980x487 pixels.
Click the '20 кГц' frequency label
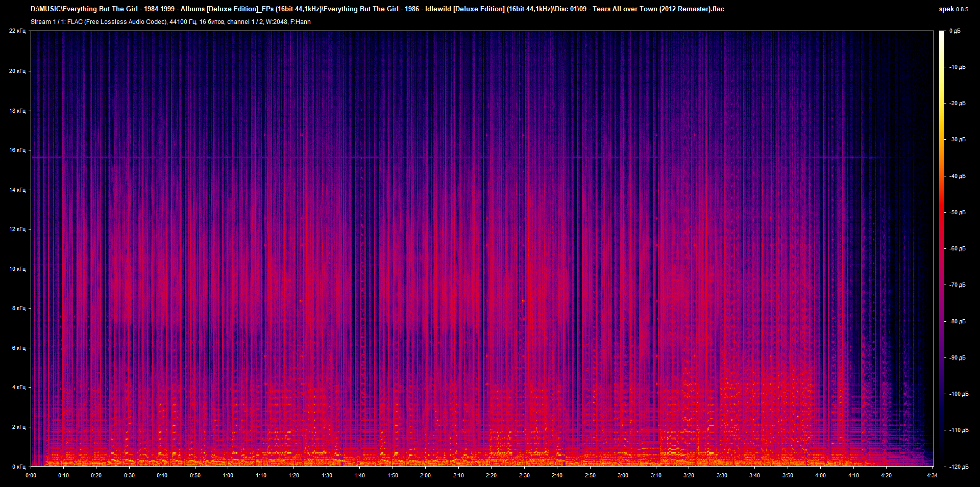coord(17,71)
